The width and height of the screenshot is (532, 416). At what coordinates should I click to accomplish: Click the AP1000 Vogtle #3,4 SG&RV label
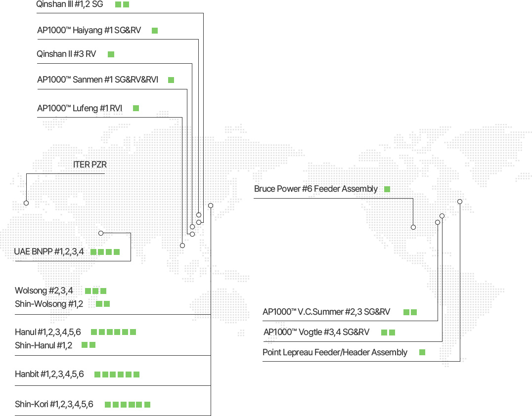(x=316, y=332)
